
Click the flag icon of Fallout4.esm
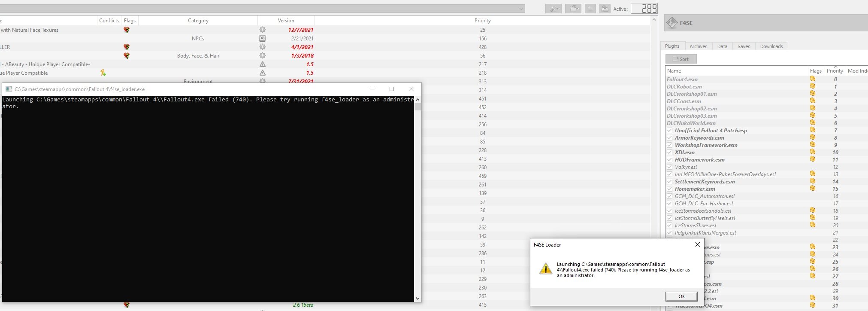813,79
